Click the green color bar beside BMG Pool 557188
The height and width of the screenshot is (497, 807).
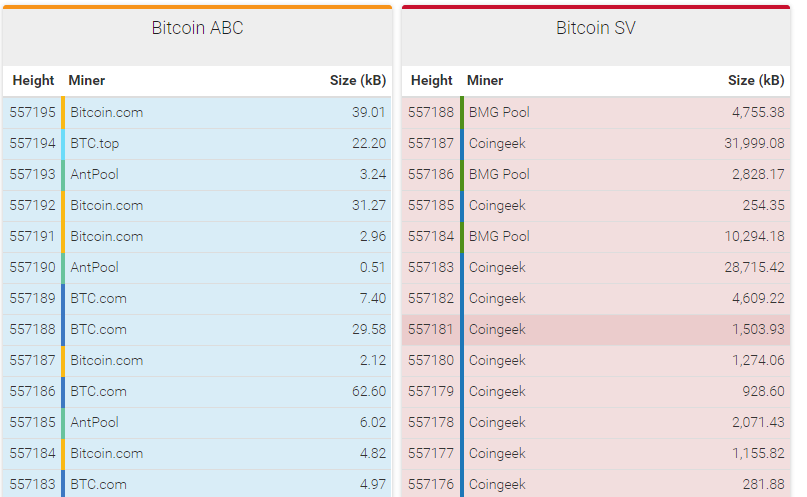tap(462, 112)
